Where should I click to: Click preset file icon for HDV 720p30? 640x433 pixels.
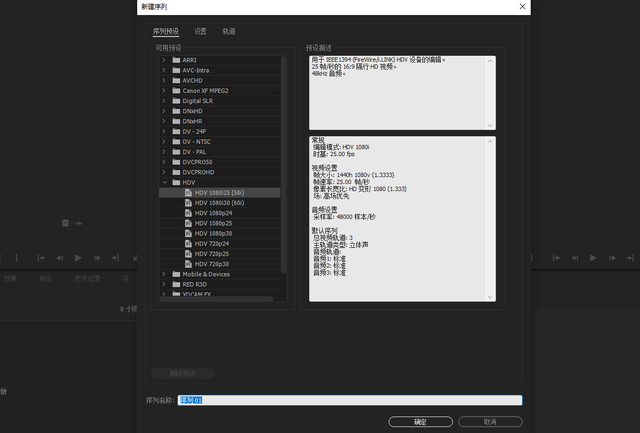188,264
